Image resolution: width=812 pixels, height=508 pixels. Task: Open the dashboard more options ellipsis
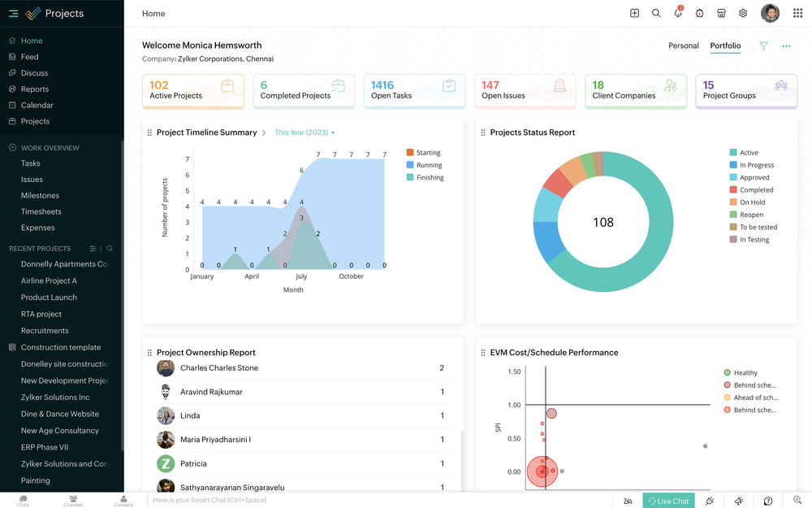786,46
